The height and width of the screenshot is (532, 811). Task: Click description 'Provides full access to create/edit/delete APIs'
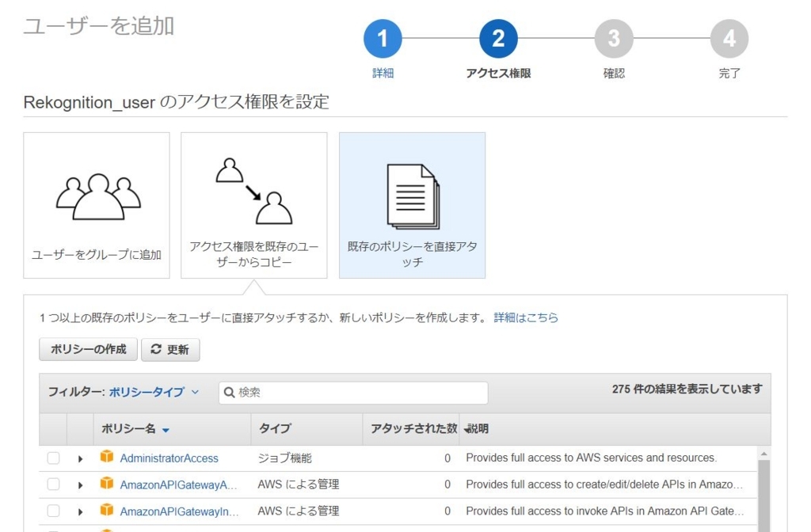pos(604,484)
